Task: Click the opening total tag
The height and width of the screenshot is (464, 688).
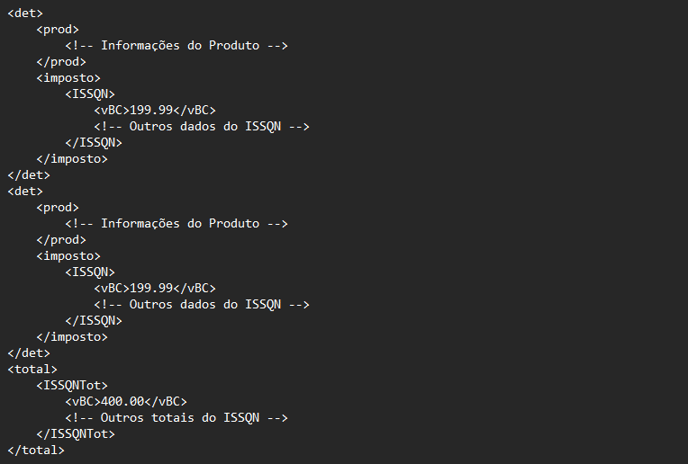Action: point(32,369)
